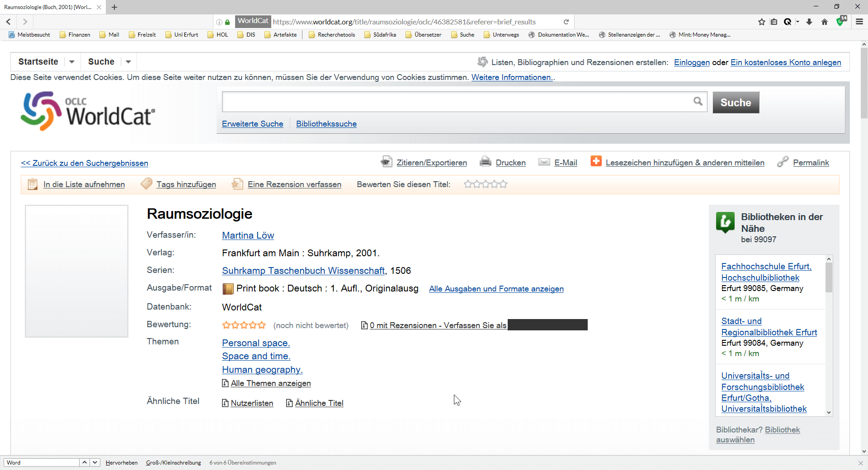Open the Personal space subject link
Image resolution: width=868 pixels, height=470 pixels.
point(256,343)
